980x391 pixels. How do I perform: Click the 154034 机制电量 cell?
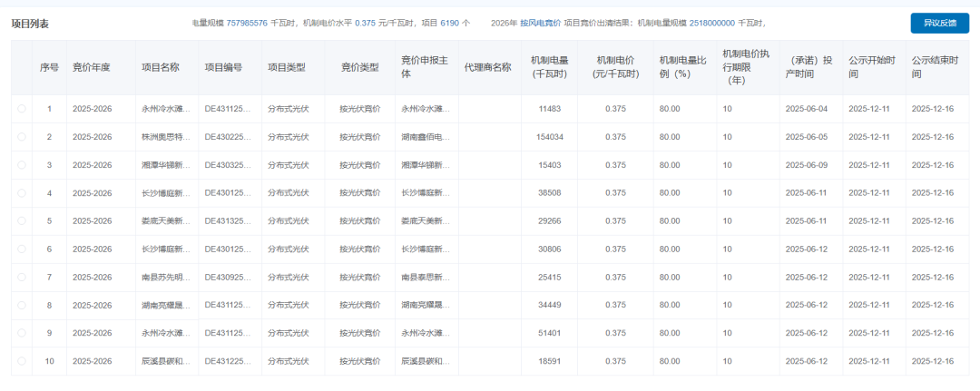[549, 137]
